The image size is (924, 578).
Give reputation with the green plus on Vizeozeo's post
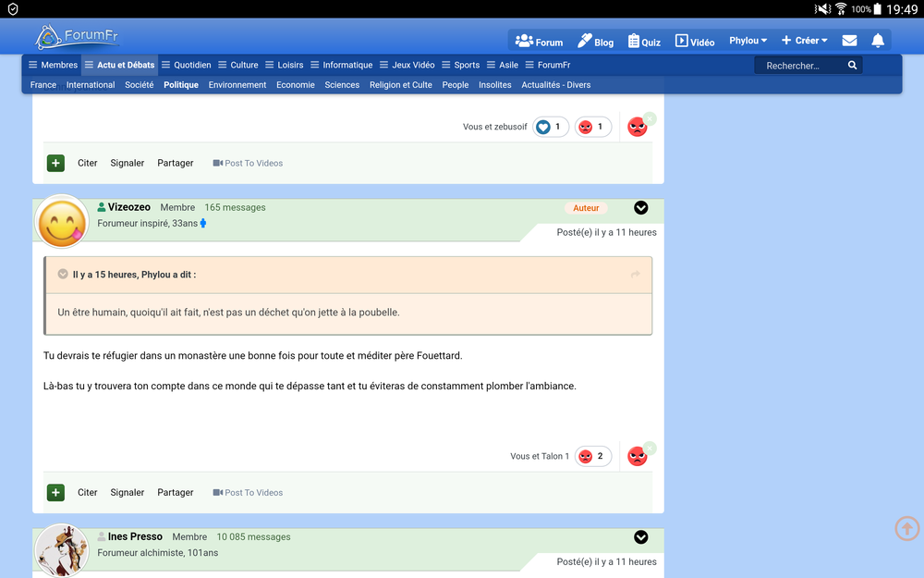[55, 492]
